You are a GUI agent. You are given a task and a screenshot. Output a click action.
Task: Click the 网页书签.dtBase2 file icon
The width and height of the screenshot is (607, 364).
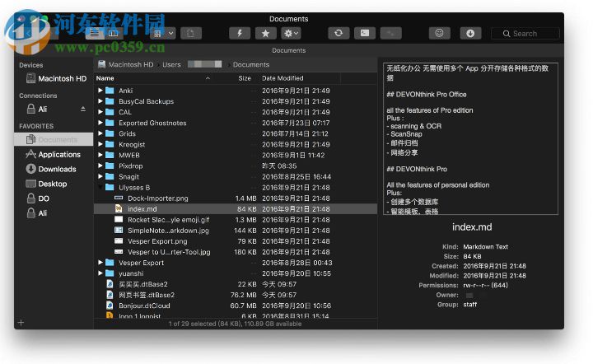(x=110, y=295)
